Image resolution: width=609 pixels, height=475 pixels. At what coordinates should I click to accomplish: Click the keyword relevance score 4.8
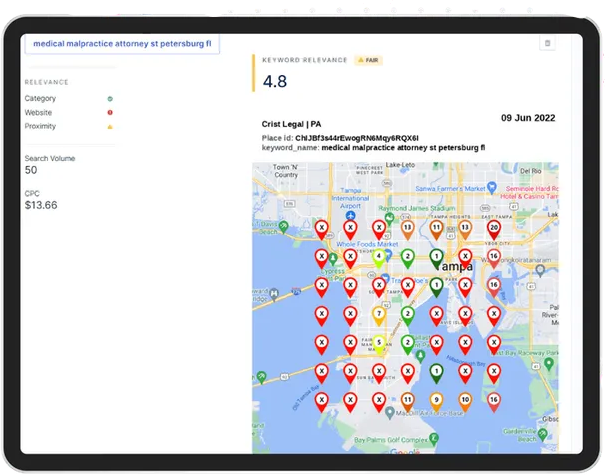pos(275,81)
